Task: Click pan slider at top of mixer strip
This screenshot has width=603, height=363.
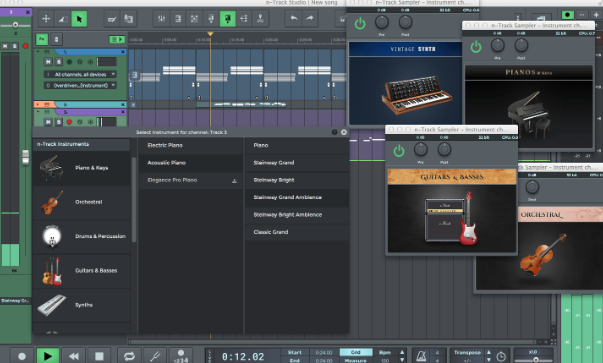Action: (x=15, y=25)
